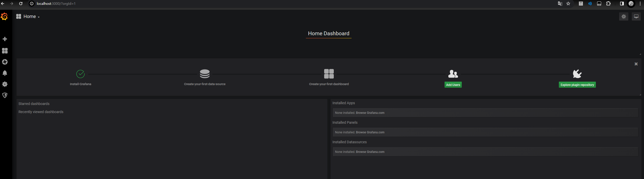Click Create your first dashboard link
Screen dimensions: 644x179
(x=329, y=84)
